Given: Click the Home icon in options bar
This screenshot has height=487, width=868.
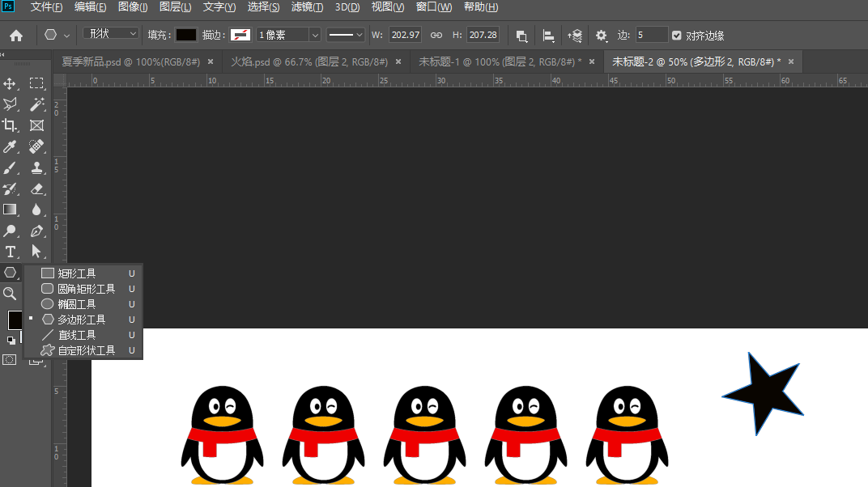Looking at the screenshot, I should [16, 36].
